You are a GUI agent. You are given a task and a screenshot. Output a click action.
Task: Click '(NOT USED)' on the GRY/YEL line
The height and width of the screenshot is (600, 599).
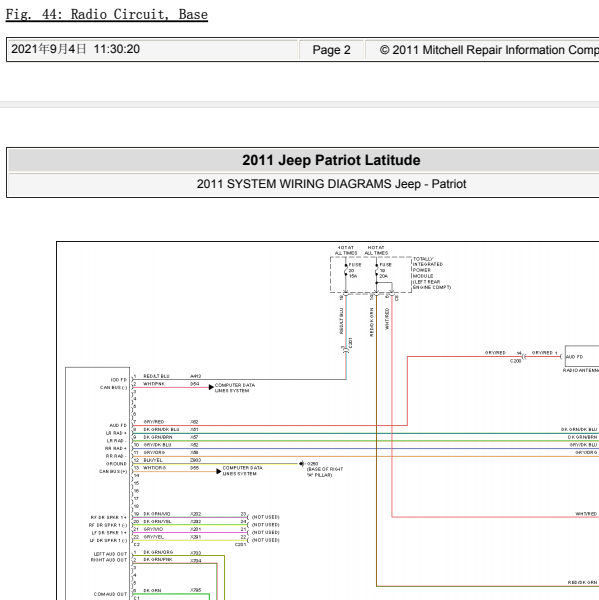click(x=266, y=540)
